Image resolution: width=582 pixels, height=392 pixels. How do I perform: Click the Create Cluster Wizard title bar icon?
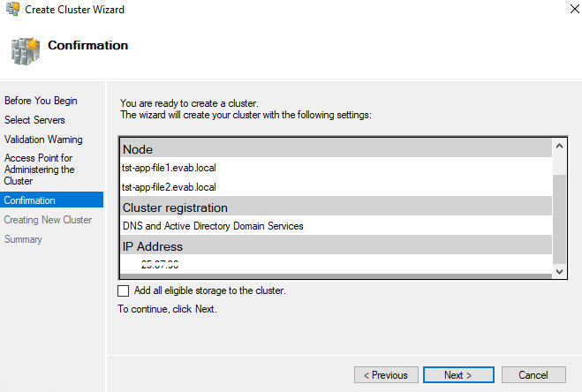tap(11, 10)
